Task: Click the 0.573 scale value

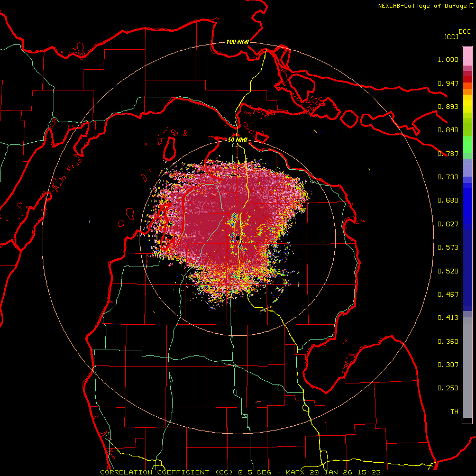Action: pos(448,248)
